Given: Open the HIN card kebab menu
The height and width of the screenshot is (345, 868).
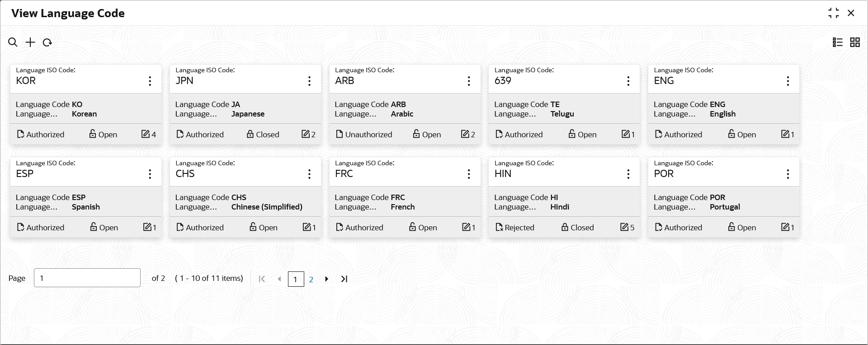Looking at the screenshot, I should pos(628,174).
